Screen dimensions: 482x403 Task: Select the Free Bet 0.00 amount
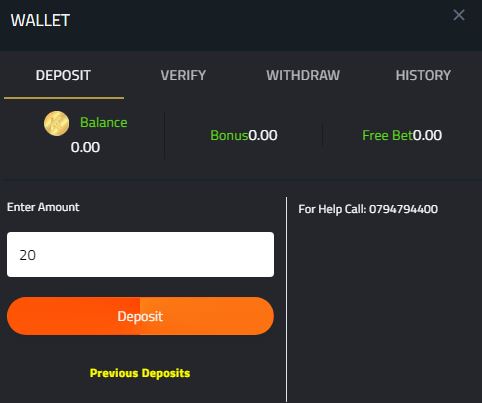coord(427,135)
